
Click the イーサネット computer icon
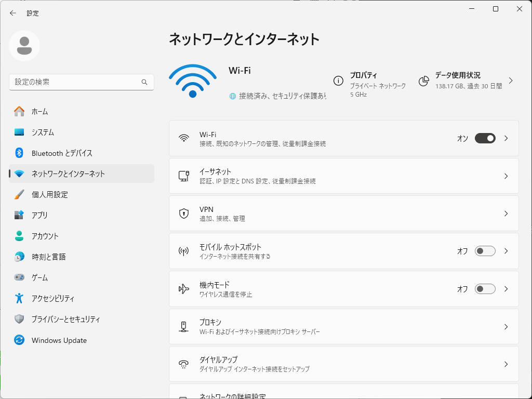[x=184, y=176]
